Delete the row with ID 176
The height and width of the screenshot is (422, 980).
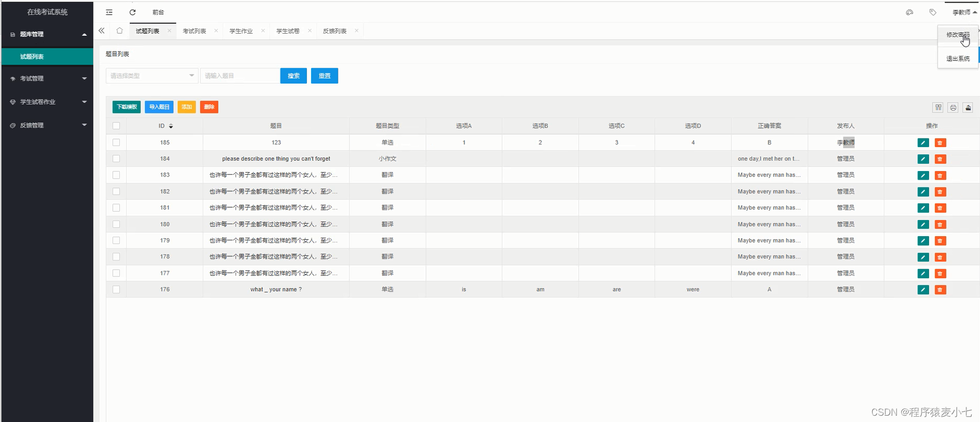pos(941,290)
